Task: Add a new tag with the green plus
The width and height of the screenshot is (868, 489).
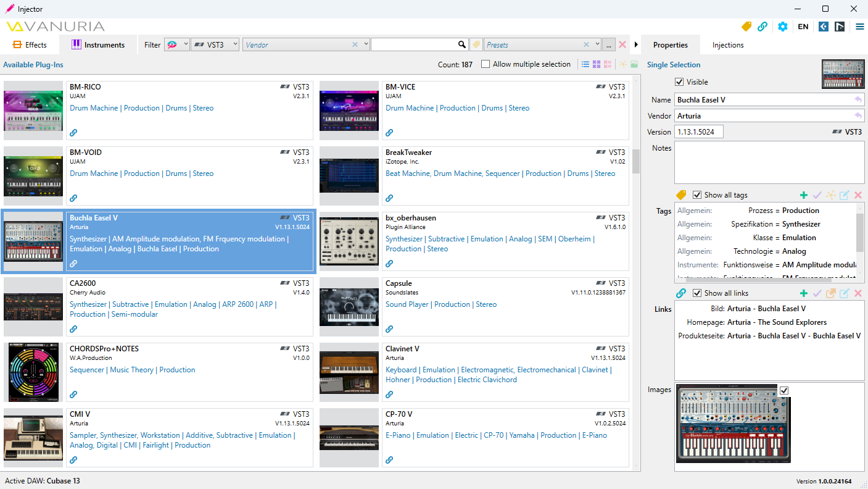Action: click(804, 195)
